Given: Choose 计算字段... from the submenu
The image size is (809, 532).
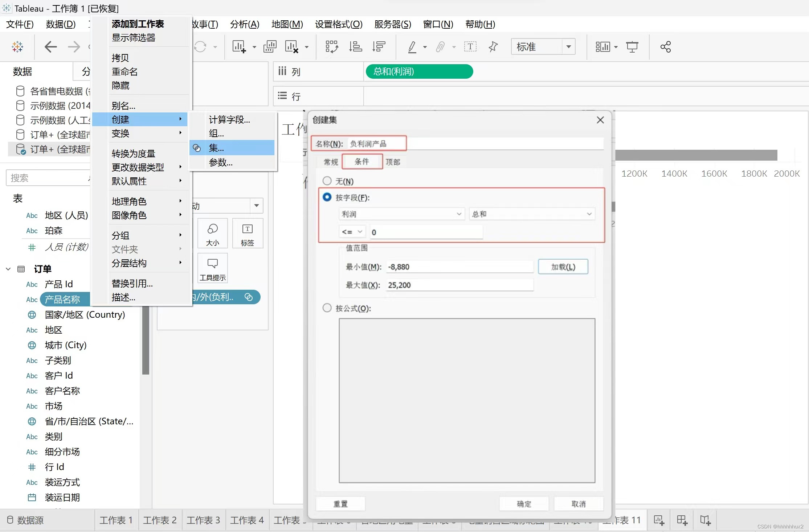Looking at the screenshot, I should pos(229,120).
